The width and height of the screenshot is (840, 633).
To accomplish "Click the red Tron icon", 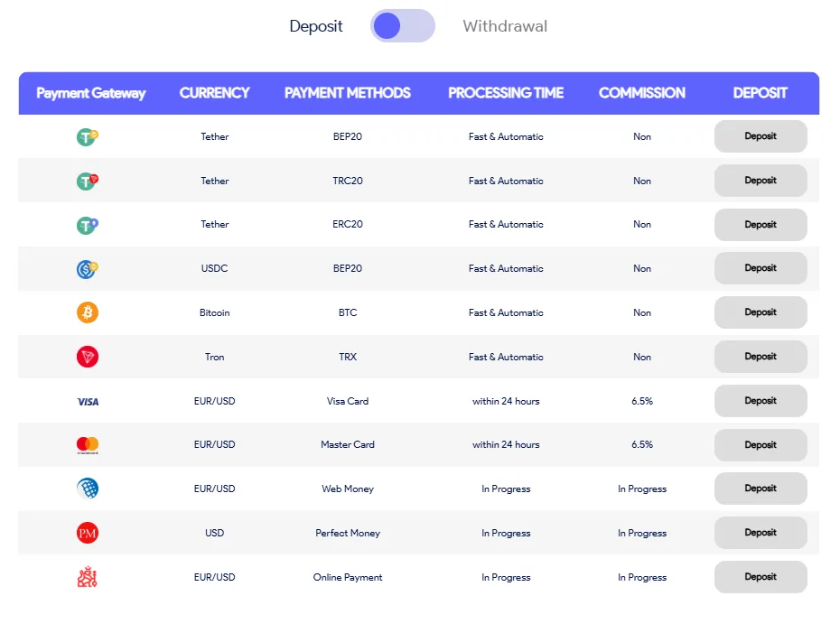I will click(x=88, y=357).
